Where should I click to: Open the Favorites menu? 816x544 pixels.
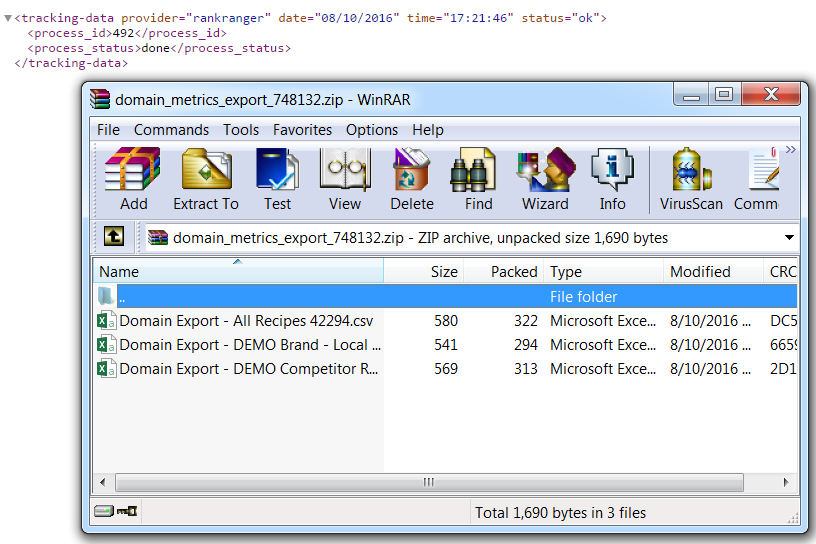click(302, 130)
